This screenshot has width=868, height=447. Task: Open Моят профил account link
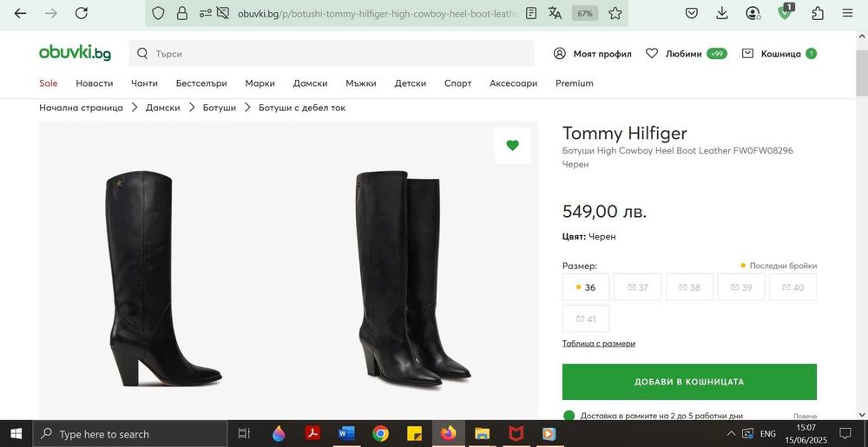click(x=592, y=54)
